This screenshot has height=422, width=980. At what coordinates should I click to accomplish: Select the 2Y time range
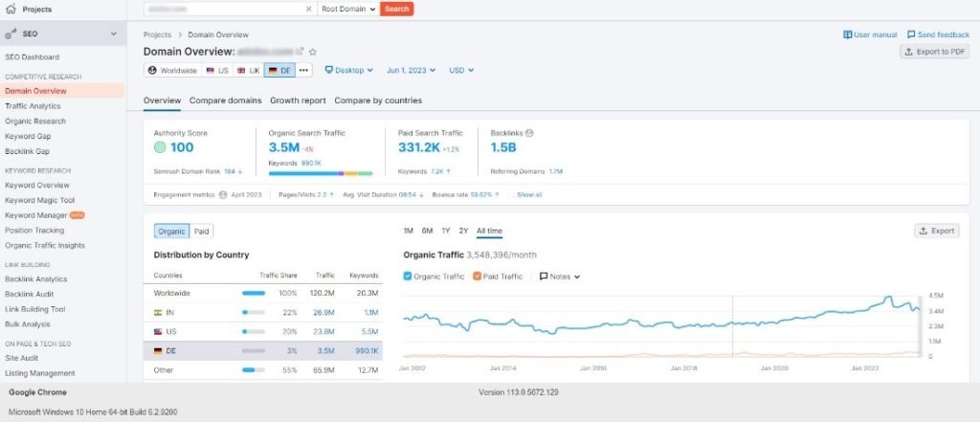pyautogui.click(x=463, y=232)
